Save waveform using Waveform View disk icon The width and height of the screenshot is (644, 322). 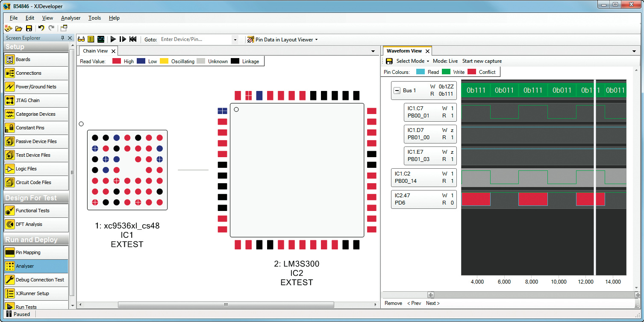pos(389,61)
